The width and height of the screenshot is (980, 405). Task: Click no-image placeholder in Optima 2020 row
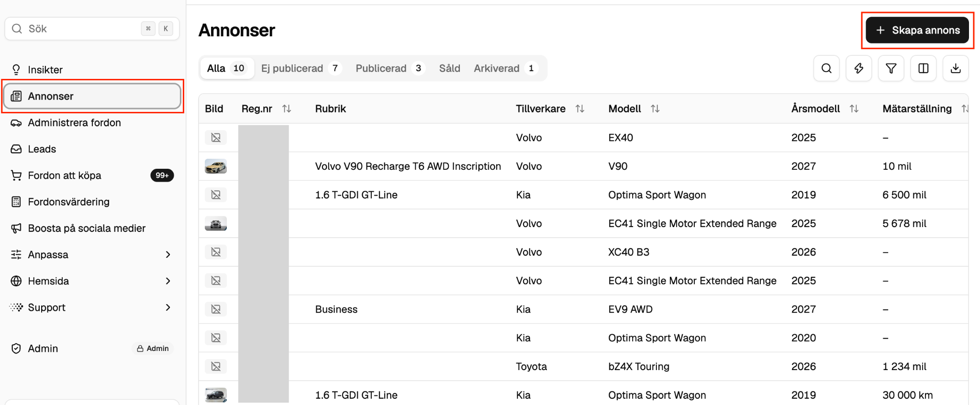pos(216,338)
